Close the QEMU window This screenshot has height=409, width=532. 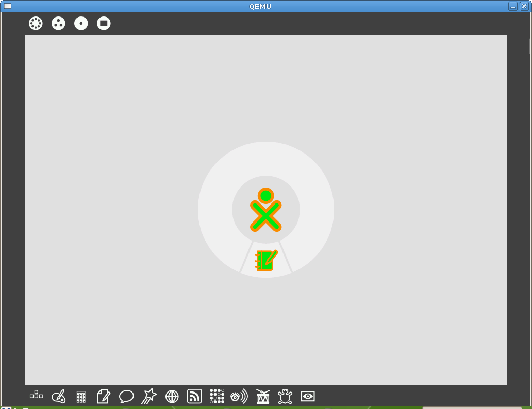click(x=524, y=6)
